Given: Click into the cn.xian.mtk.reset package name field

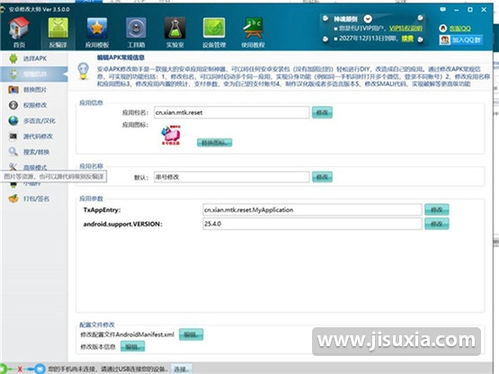Looking at the screenshot, I should 232,113.
